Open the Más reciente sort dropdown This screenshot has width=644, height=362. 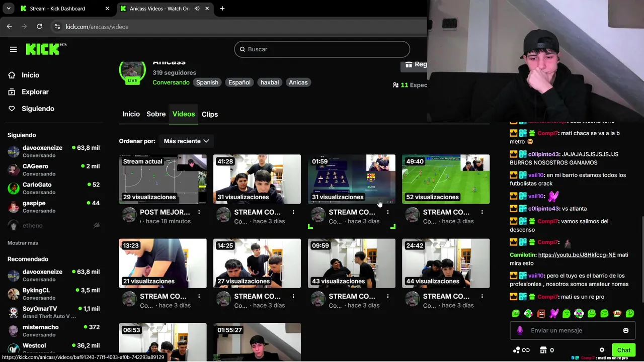point(186,141)
